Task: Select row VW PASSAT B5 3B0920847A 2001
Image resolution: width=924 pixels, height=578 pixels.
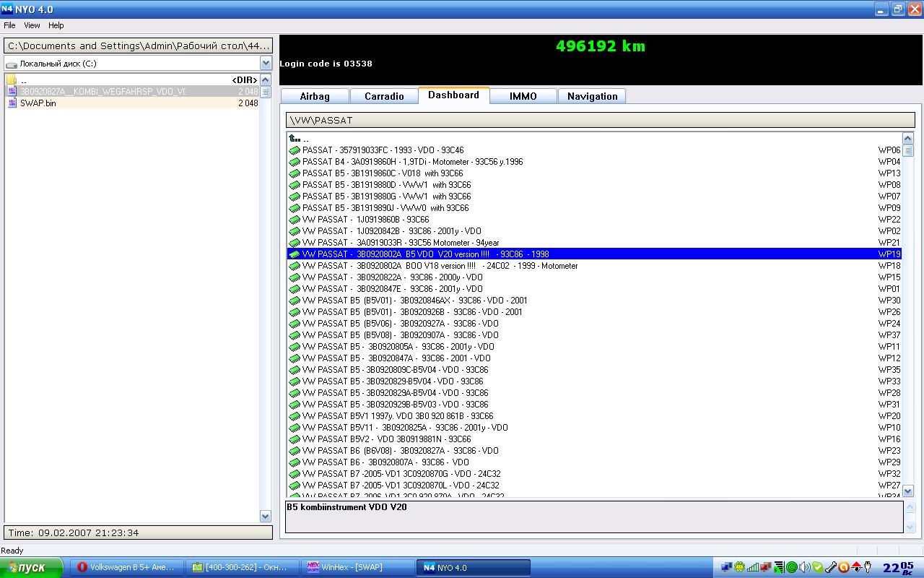Action: [594, 358]
